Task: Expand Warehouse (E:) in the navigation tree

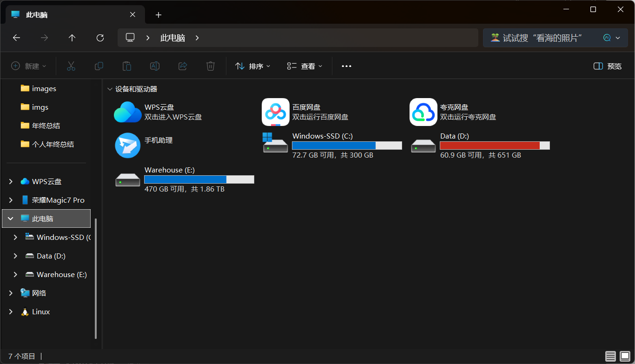Action: click(15, 274)
